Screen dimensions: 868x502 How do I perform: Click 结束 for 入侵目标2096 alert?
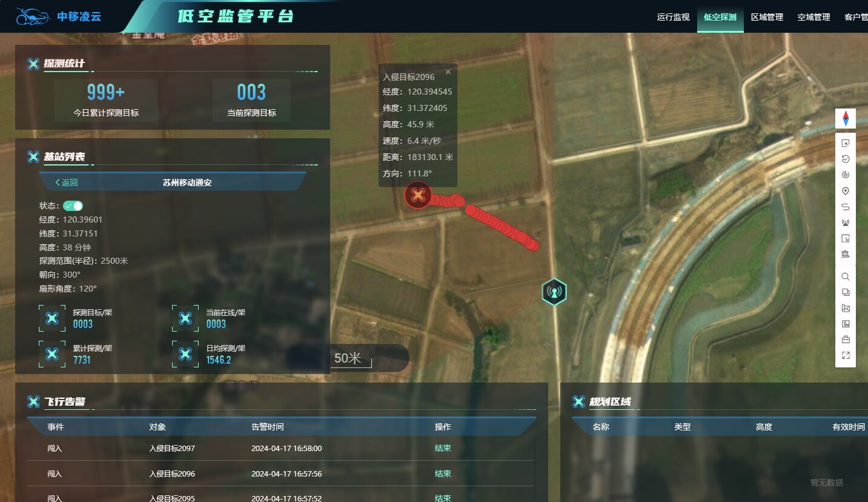pyautogui.click(x=443, y=474)
